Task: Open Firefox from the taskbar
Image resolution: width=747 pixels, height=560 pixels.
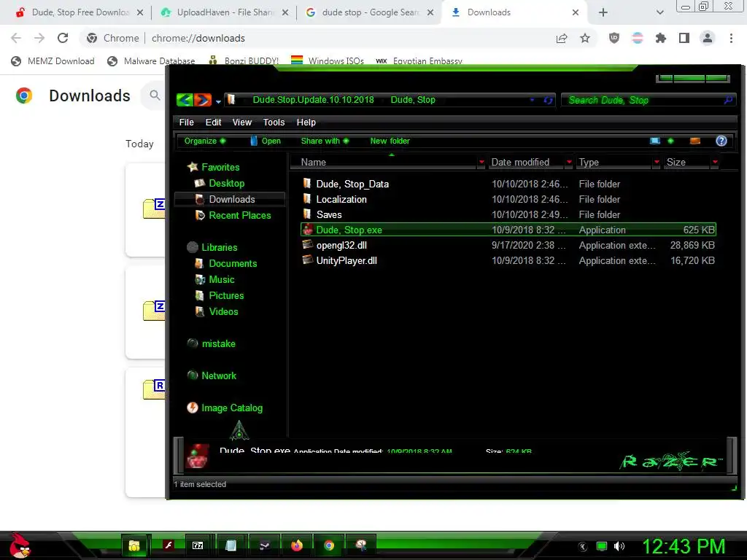Action: pyautogui.click(x=296, y=545)
